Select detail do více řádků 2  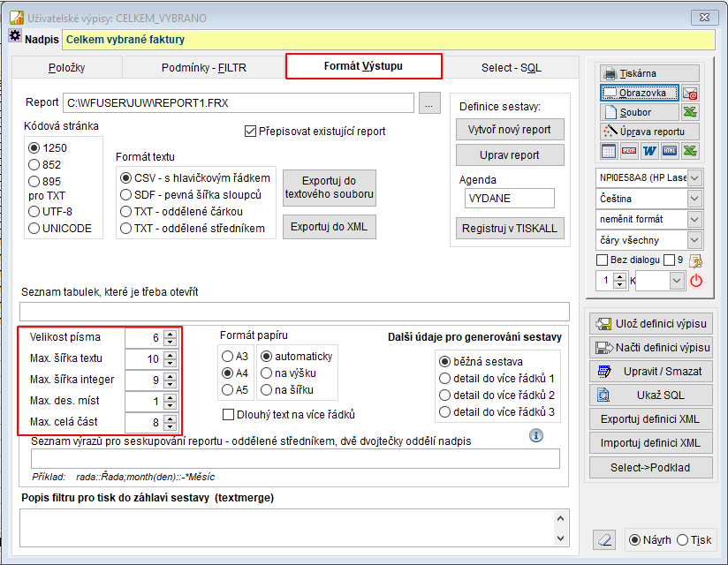[444, 395]
